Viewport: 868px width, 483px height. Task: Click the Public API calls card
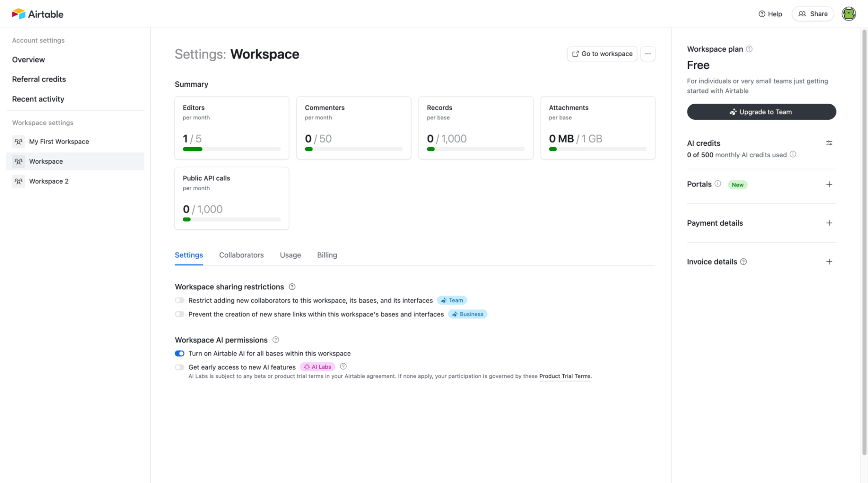[x=232, y=198]
